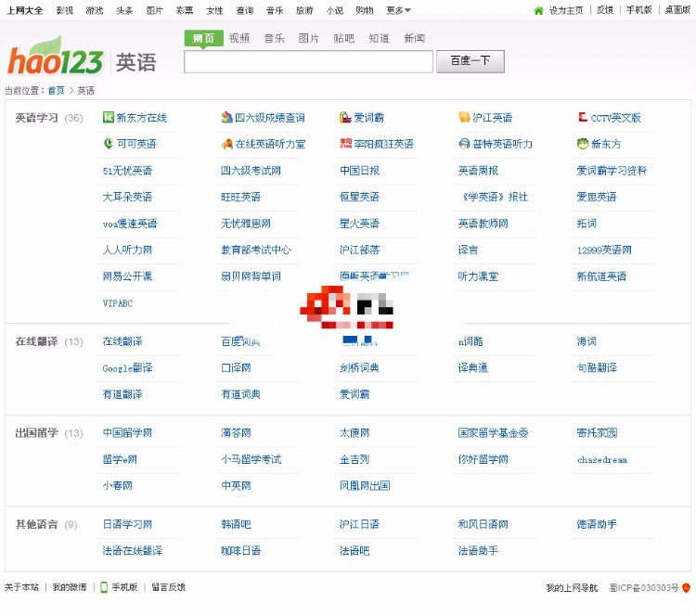Click the green home icon beside 设为主页
The width and height of the screenshot is (696, 616).
tap(538, 10)
